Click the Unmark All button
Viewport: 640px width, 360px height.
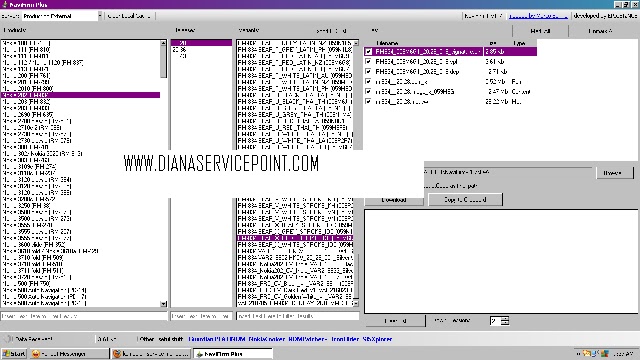[600, 31]
